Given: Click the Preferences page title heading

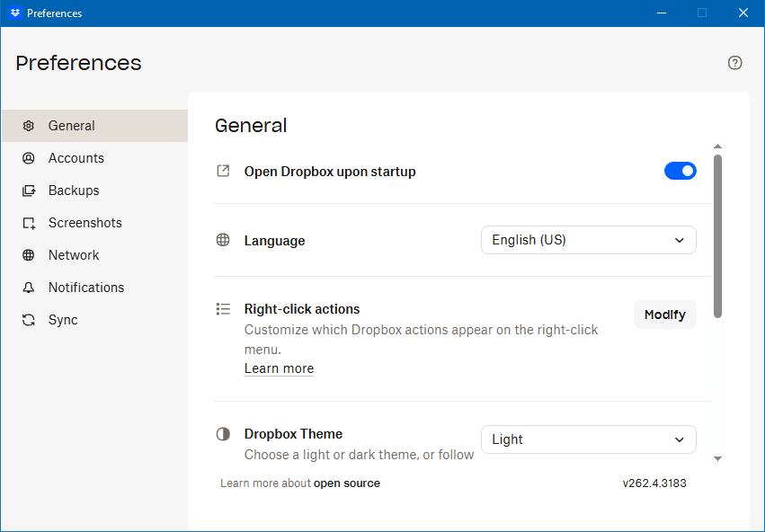Looking at the screenshot, I should 78,63.
